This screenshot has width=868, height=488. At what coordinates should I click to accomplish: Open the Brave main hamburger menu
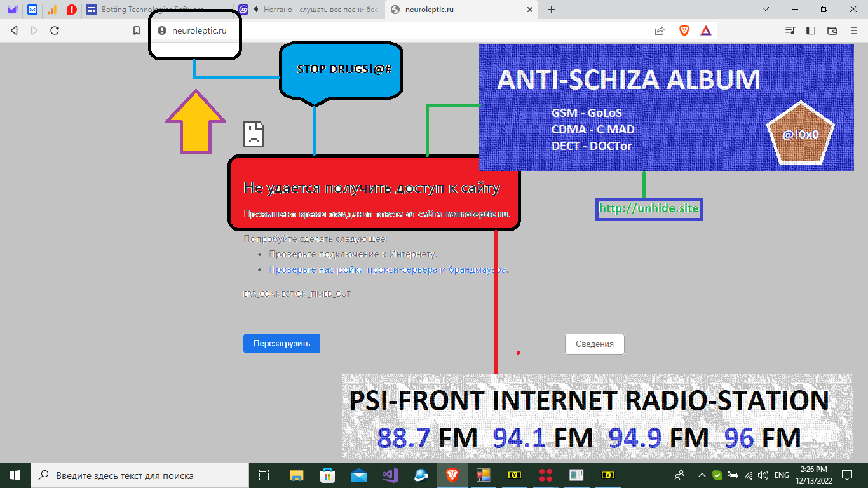(x=853, y=30)
